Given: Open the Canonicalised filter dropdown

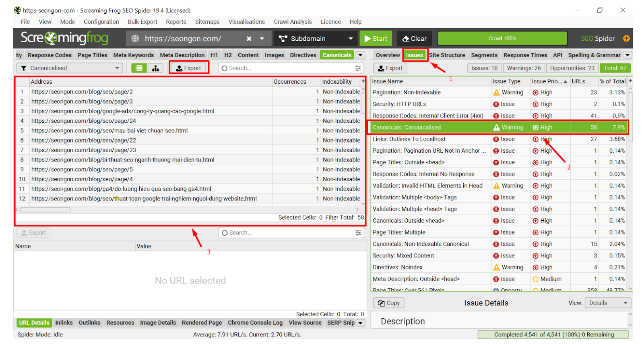Looking at the screenshot, I should (70, 68).
